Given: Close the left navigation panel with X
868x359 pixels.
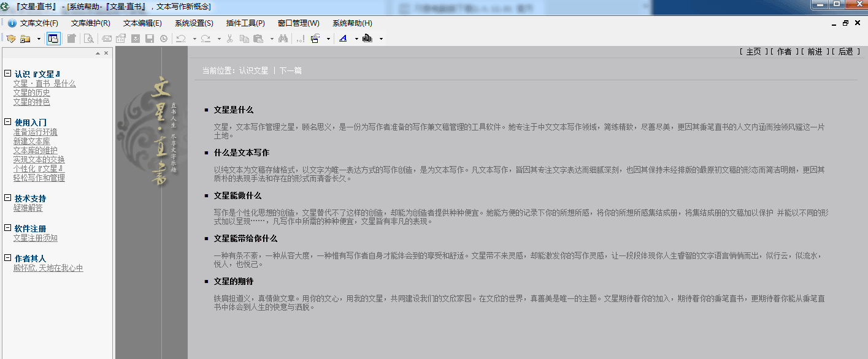Looking at the screenshot, I should point(106,53).
